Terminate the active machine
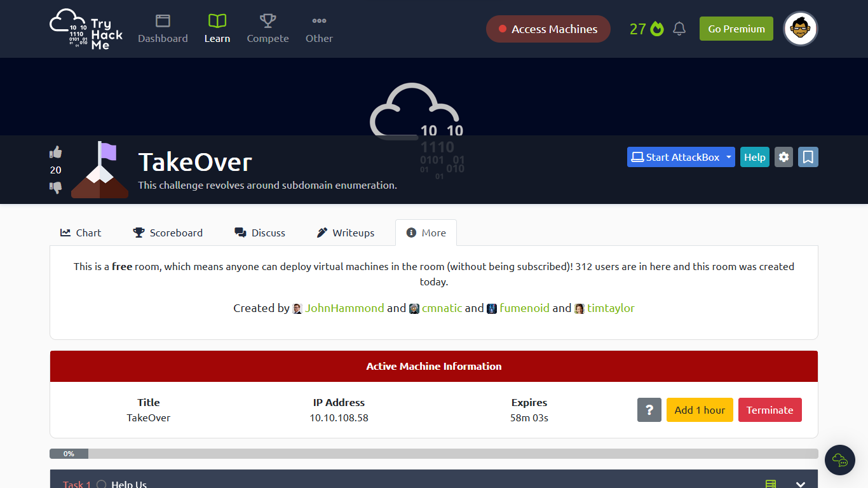The image size is (868, 488). click(x=770, y=410)
